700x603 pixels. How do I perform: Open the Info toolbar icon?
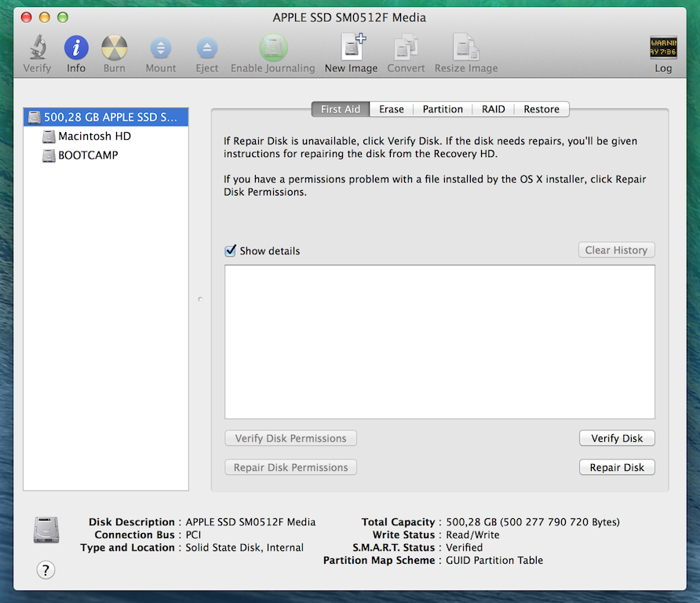(76, 47)
